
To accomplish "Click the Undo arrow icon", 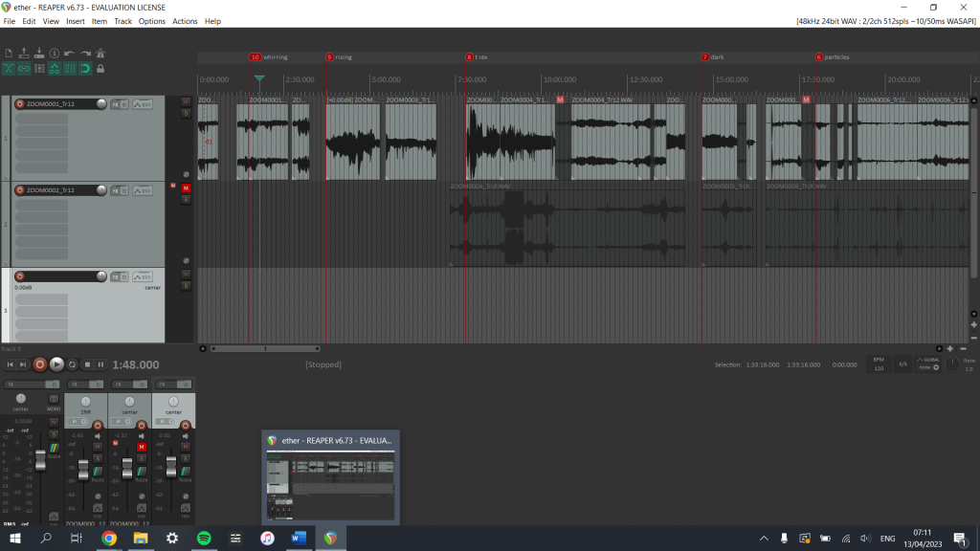I will pos(69,54).
